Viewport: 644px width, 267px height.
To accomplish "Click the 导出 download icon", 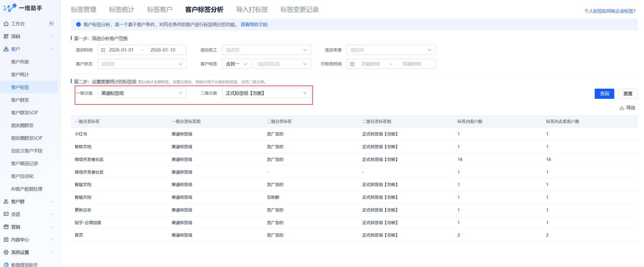I will (622, 108).
